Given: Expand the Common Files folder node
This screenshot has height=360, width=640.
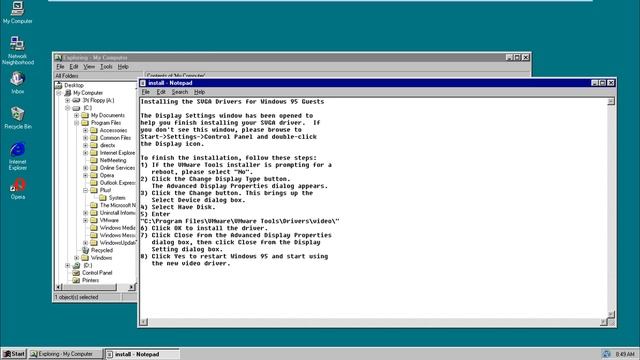Looking at the screenshot, I should (x=85, y=138).
